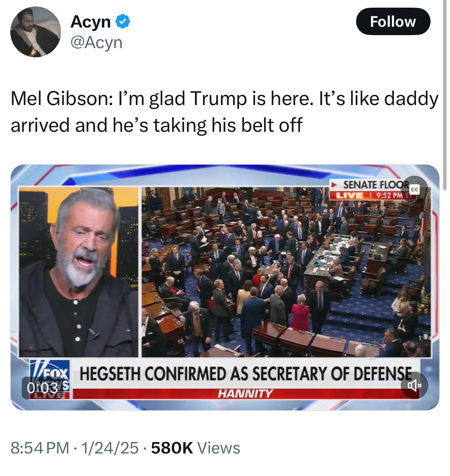The width and height of the screenshot is (450, 476).
Task: Unmute the video with the speaker icon
Action: coord(414,385)
